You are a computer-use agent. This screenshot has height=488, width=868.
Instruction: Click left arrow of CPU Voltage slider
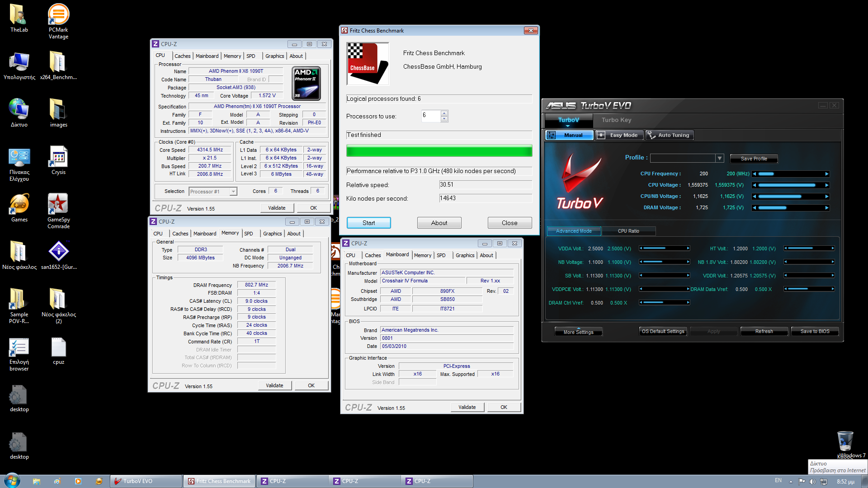[x=755, y=185]
